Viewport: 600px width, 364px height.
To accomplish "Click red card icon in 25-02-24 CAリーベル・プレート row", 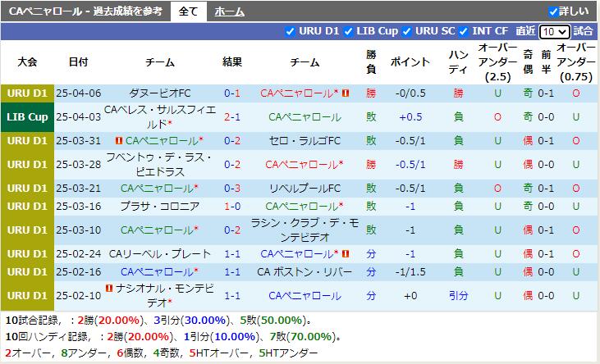I will (346, 253).
